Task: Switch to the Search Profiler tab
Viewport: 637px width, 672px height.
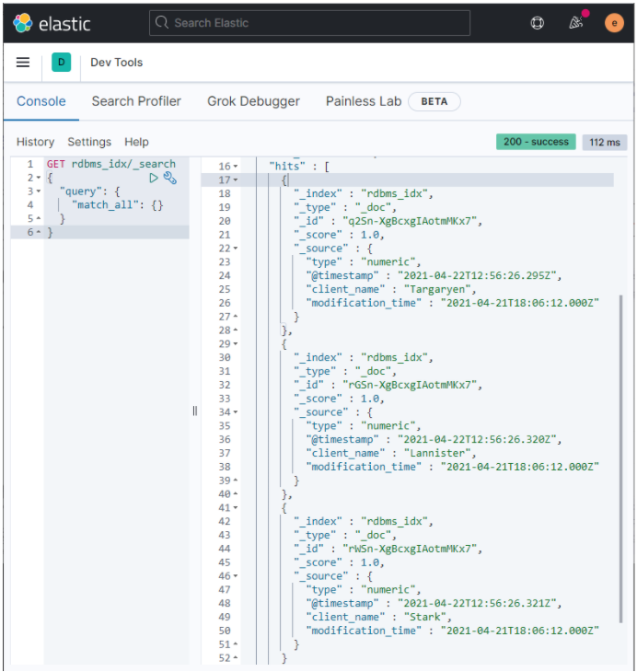Action: pos(136,101)
